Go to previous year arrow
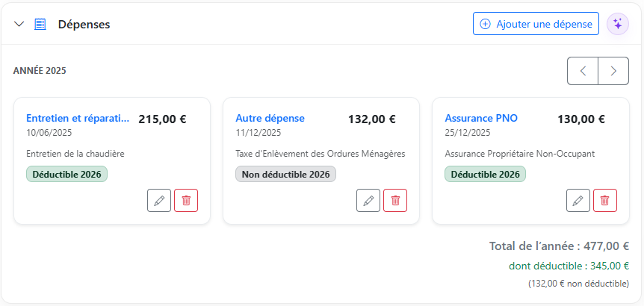This screenshot has height=306, width=644. point(583,71)
